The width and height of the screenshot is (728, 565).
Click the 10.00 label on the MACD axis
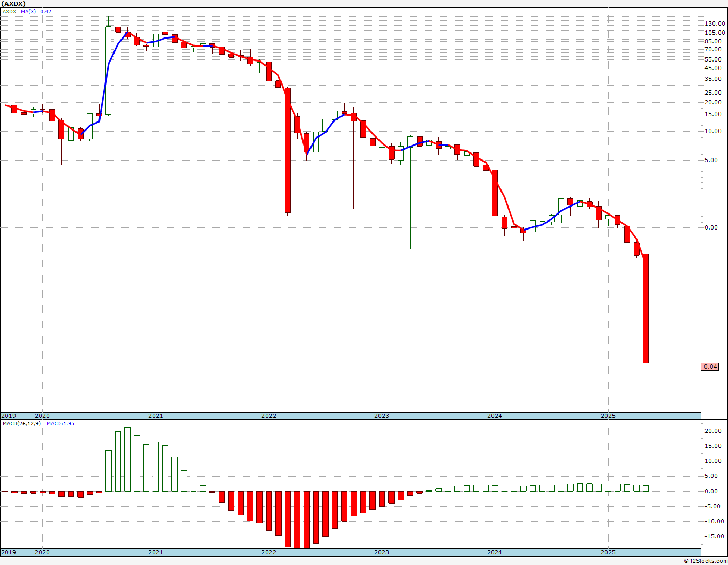coord(713,461)
